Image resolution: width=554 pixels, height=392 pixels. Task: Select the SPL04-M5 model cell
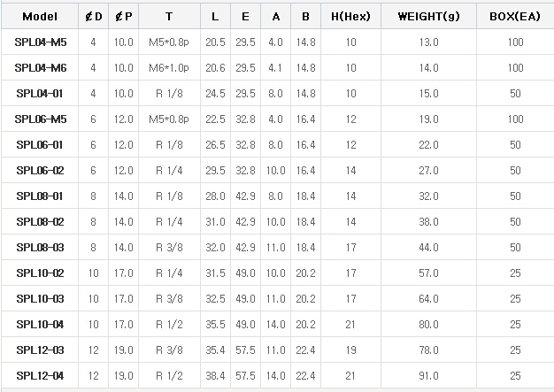click(x=40, y=42)
